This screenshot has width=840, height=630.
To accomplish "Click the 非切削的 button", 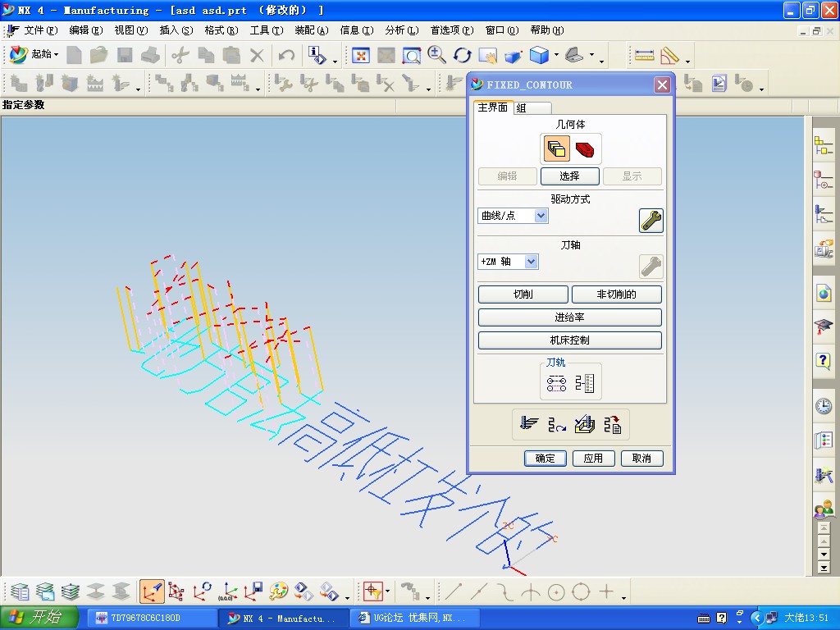I will click(x=617, y=294).
